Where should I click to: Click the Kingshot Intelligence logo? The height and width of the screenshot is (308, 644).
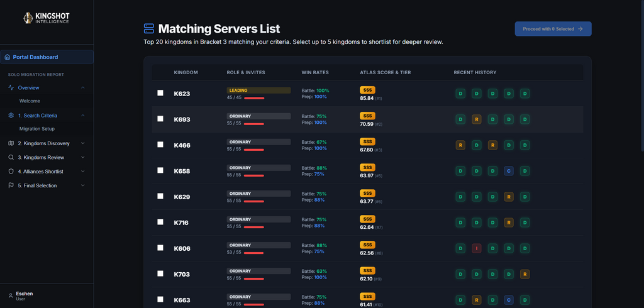click(47, 18)
